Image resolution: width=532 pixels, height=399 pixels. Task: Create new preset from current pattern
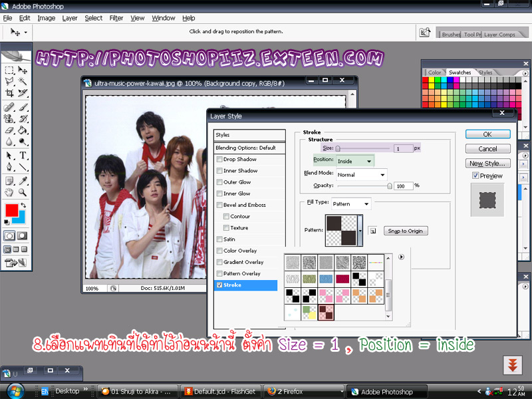[x=373, y=231]
